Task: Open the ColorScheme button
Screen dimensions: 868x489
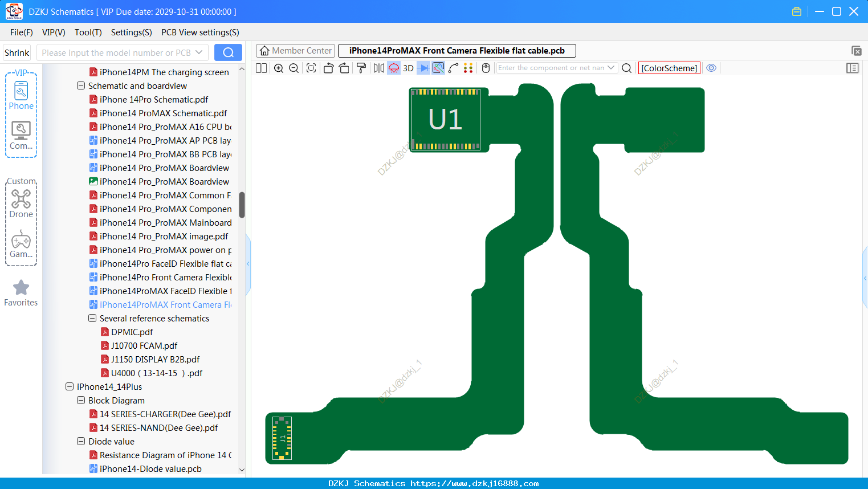Action: point(669,68)
